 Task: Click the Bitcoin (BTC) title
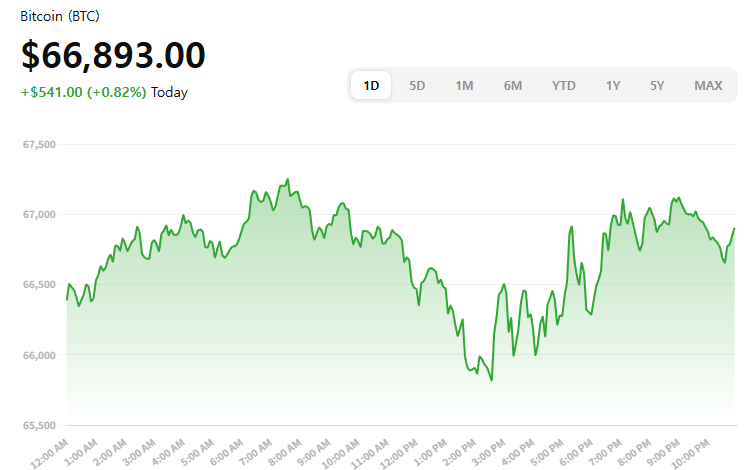click(60, 17)
